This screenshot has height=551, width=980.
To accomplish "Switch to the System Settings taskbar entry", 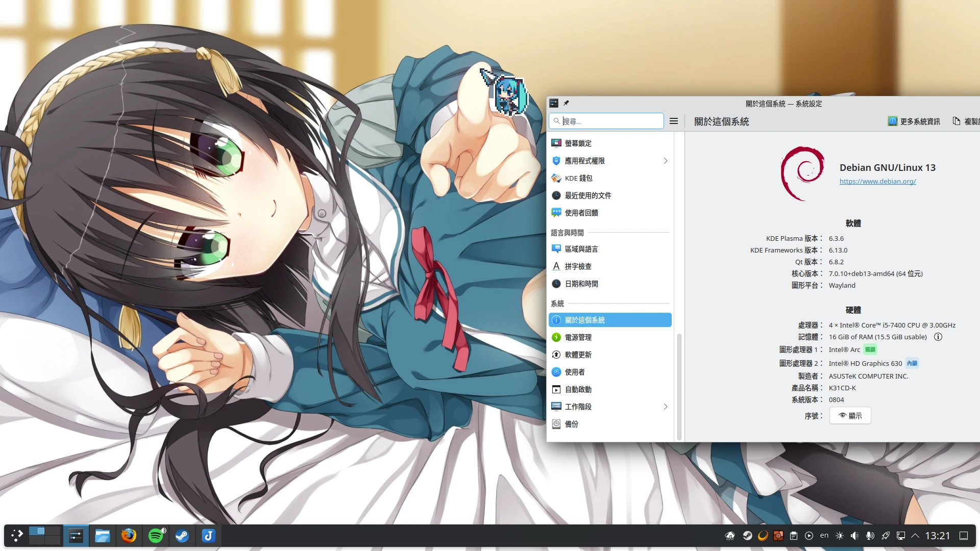I will click(x=76, y=536).
